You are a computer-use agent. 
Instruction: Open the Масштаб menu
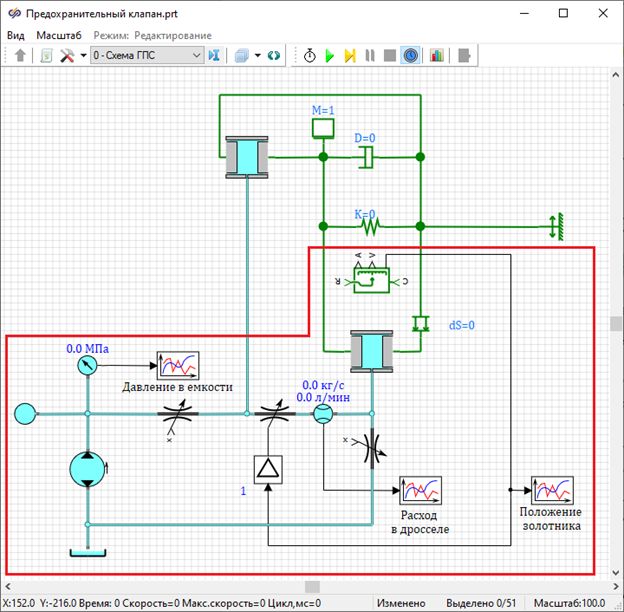pyautogui.click(x=59, y=35)
